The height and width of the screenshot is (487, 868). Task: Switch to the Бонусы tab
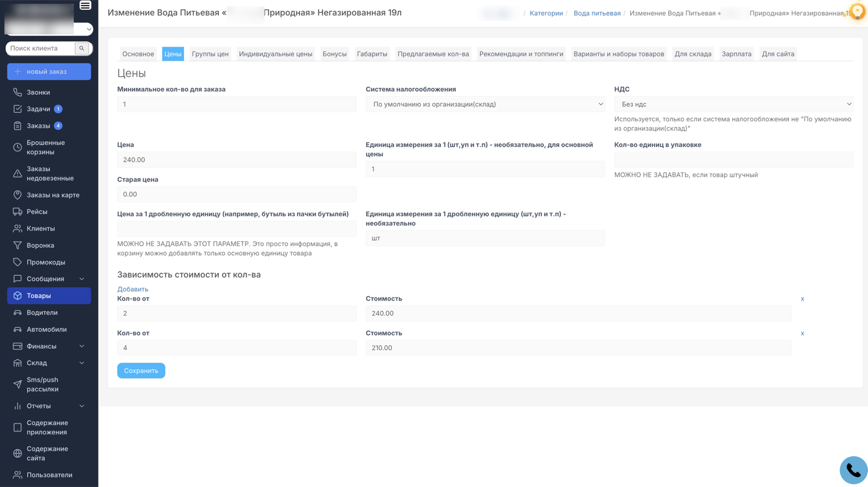click(x=334, y=54)
